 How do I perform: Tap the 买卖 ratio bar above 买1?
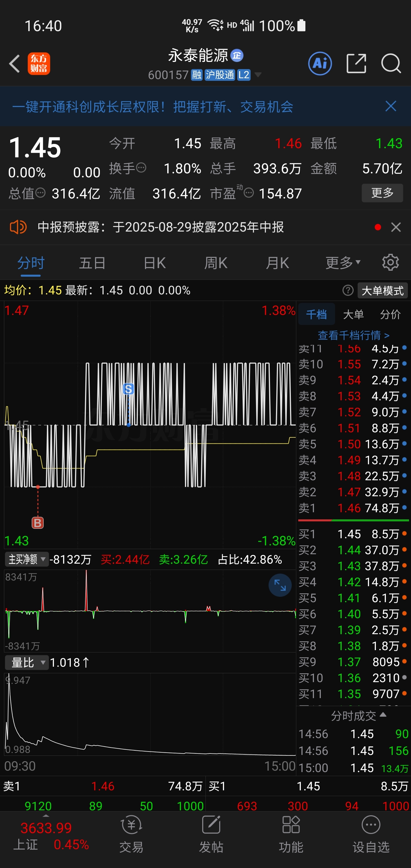click(353, 520)
